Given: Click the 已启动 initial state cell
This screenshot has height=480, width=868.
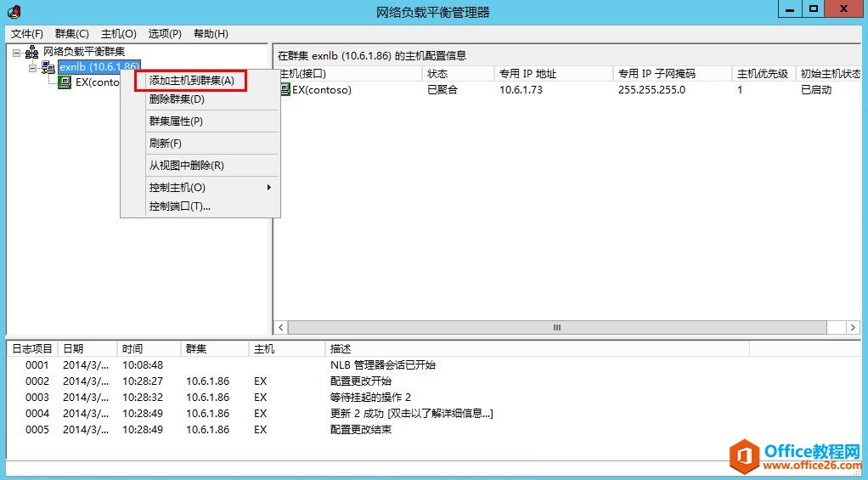Looking at the screenshot, I should point(816,90).
